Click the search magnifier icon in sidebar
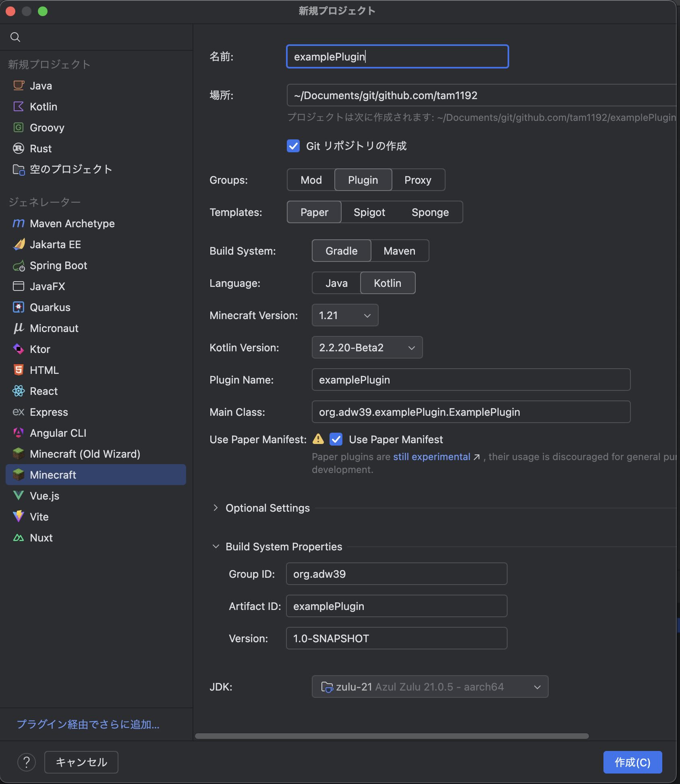680x784 pixels. pos(15,37)
